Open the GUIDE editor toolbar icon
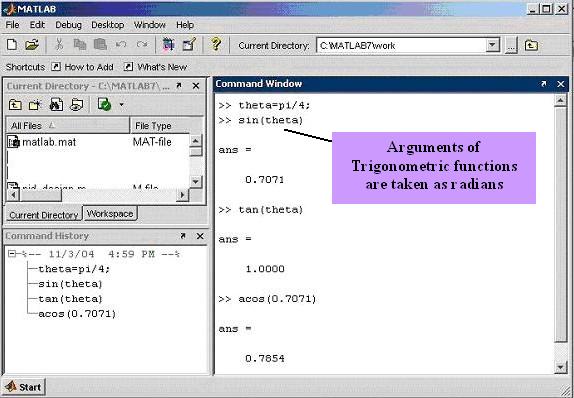574x398 pixels. pyautogui.click(x=189, y=45)
